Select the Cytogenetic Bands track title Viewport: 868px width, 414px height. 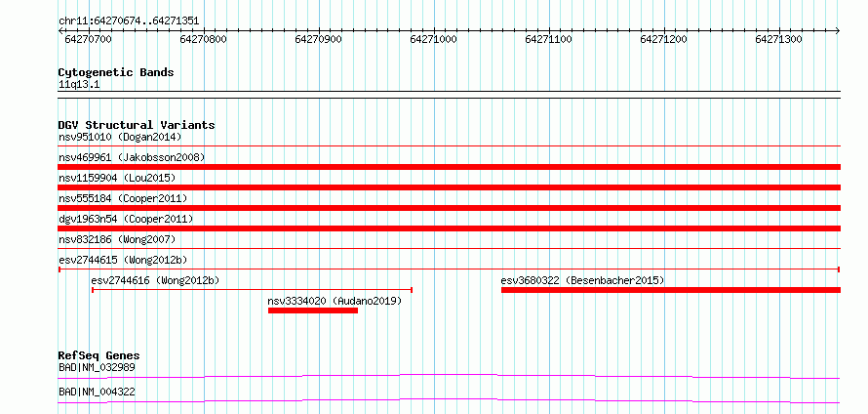click(x=116, y=72)
